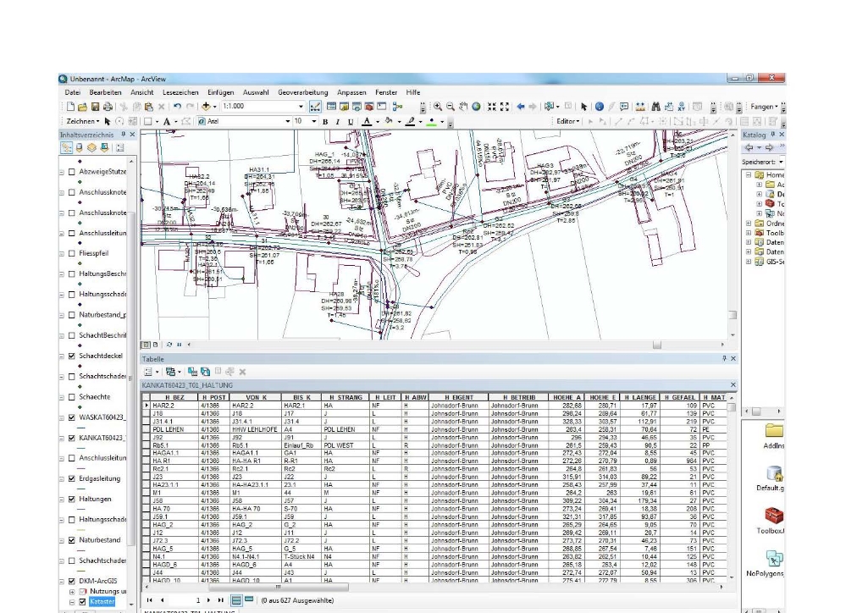Enable the Fliesspfeil layer checkbox
Screen dimensions: 868x613
tap(71, 253)
